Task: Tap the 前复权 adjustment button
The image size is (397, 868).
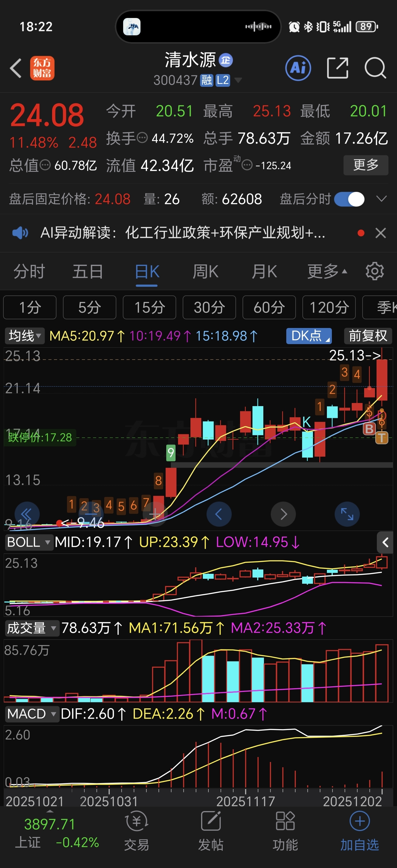Action: pyautogui.click(x=368, y=336)
